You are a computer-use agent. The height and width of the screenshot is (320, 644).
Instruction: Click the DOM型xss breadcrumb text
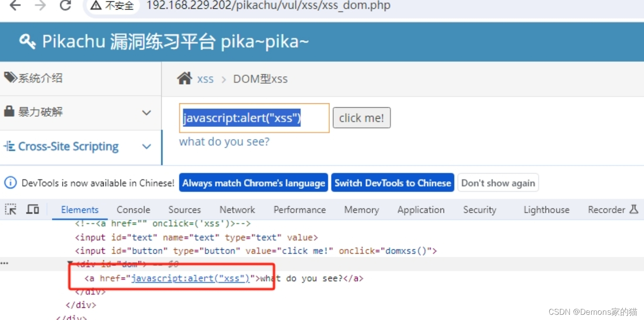[x=261, y=79]
